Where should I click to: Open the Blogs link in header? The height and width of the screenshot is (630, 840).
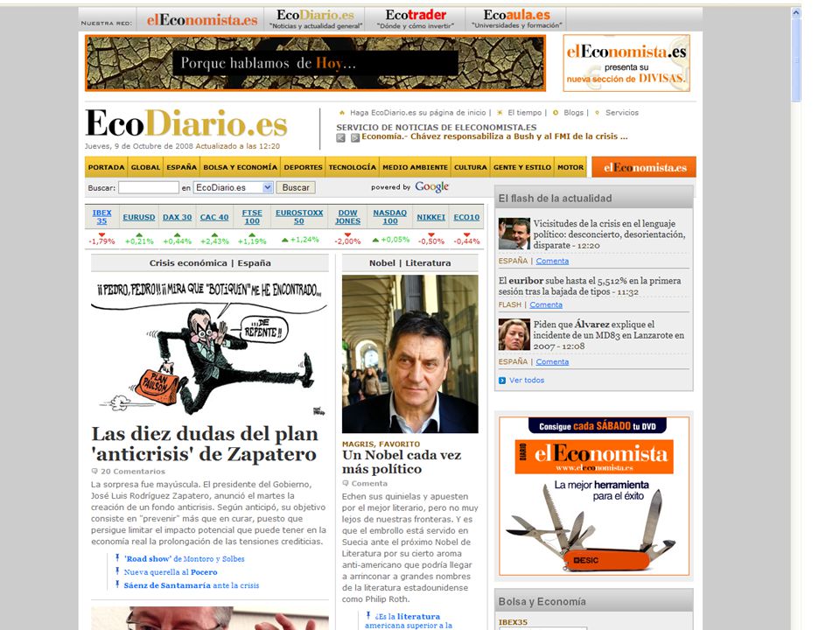[573, 113]
